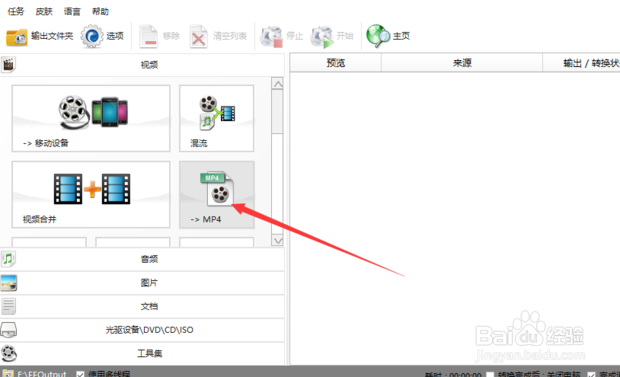Screen dimensions: 620x377
Task: Open the 语言 menu
Action: pos(72,11)
